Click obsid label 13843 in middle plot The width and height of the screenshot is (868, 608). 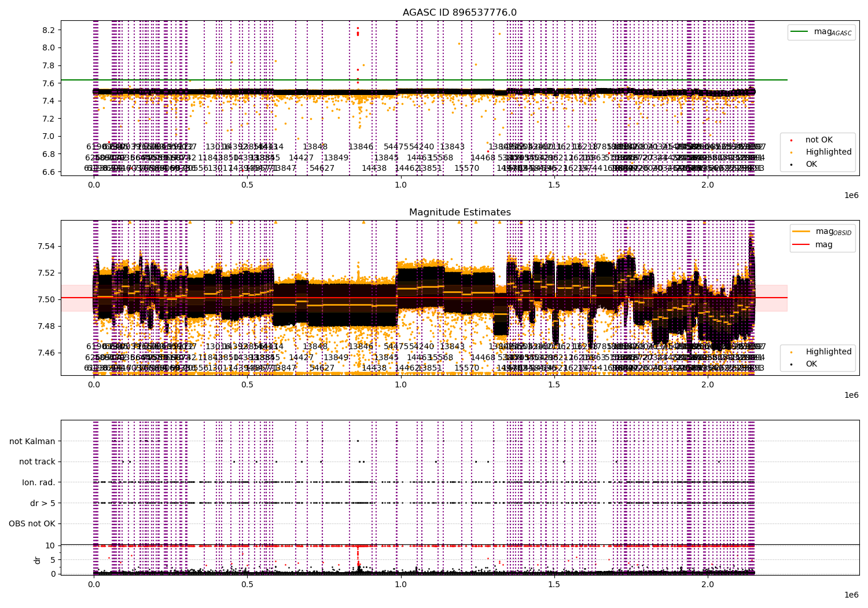[x=452, y=347]
